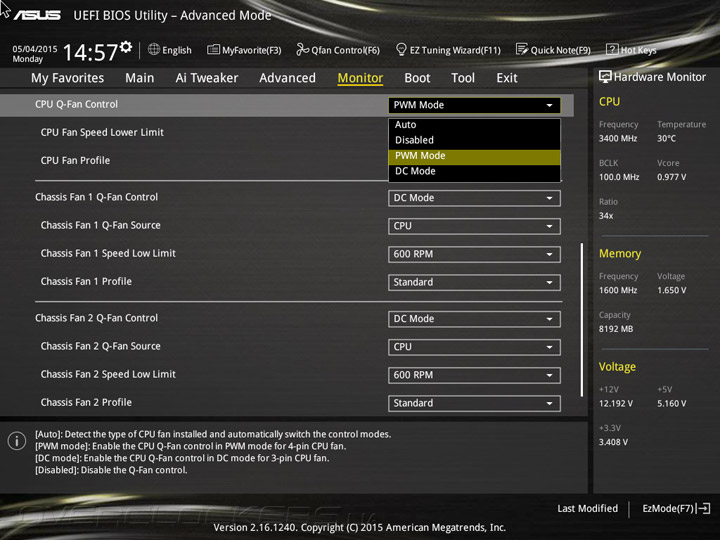Click the Hardware Monitor screen icon
Image resolution: width=720 pixels, height=540 pixels.
coord(605,77)
